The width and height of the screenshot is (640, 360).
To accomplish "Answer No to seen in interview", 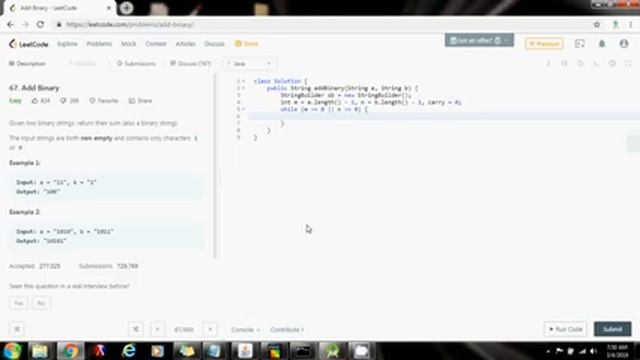I will (41, 303).
